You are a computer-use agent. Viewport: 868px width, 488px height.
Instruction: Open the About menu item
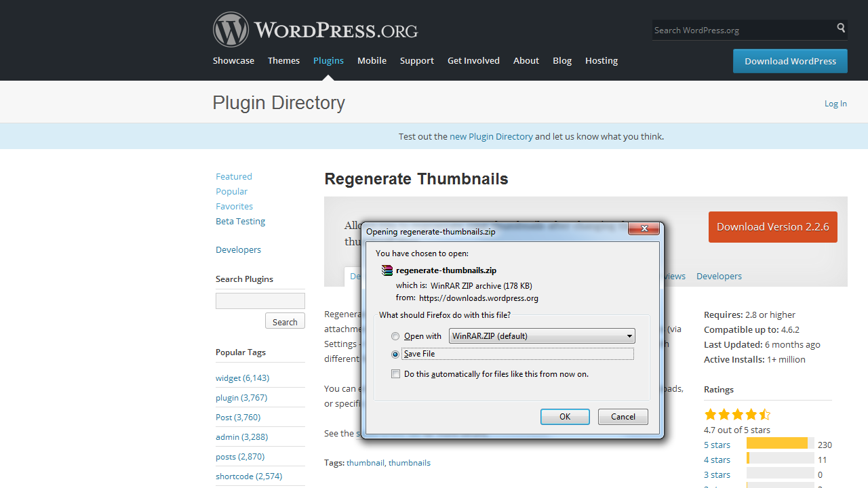pyautogui.click(x=526, y=60)
